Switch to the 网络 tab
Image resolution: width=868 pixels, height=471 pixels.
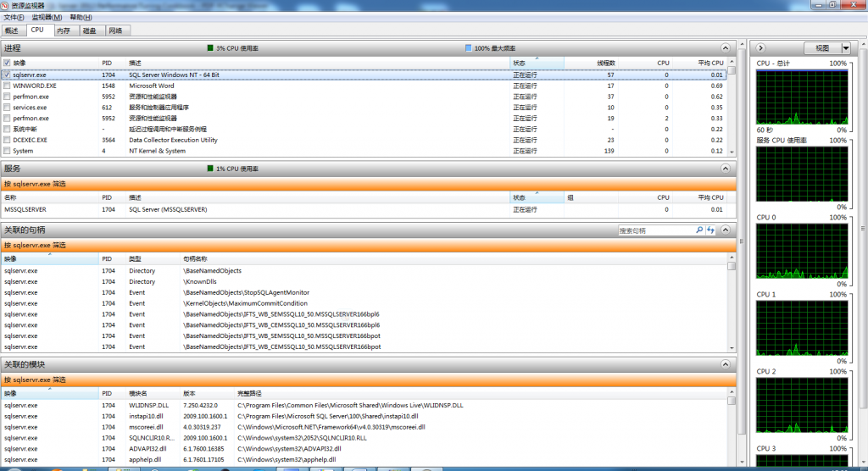pyautogui.click(x=116, y=31)
